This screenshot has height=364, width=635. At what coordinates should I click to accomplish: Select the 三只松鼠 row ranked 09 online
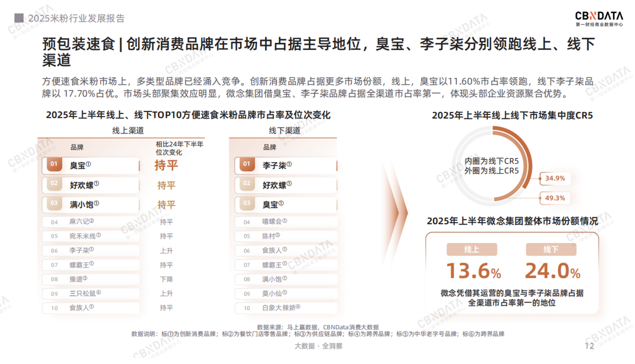pyautogui.click(x=91, y=294)
